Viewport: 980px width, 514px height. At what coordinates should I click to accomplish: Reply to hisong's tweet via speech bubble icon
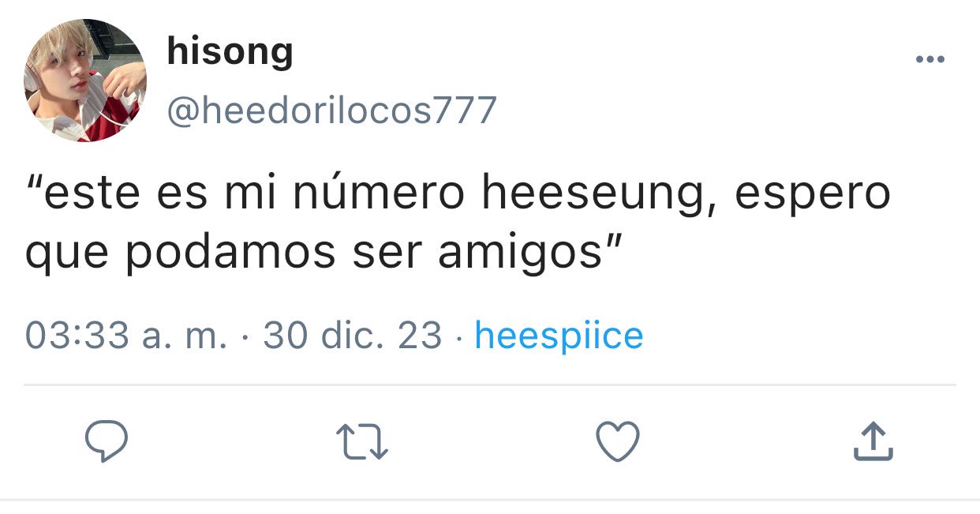pyautogui.click(x=107, y=441)
